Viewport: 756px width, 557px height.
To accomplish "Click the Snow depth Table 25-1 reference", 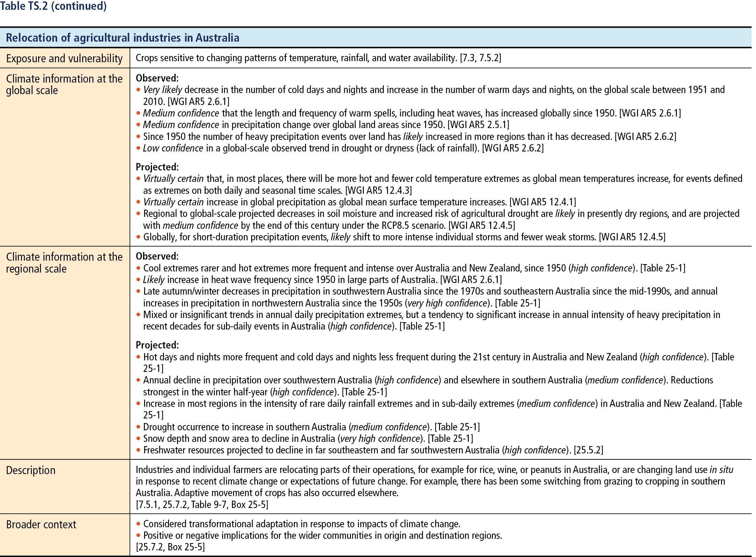I will tap(450, 438).
